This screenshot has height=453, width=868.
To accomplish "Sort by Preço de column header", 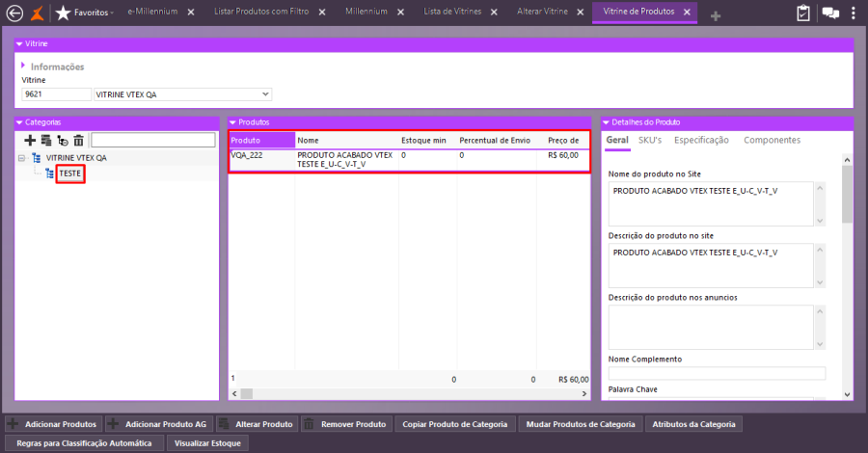I will coord(563,141).
